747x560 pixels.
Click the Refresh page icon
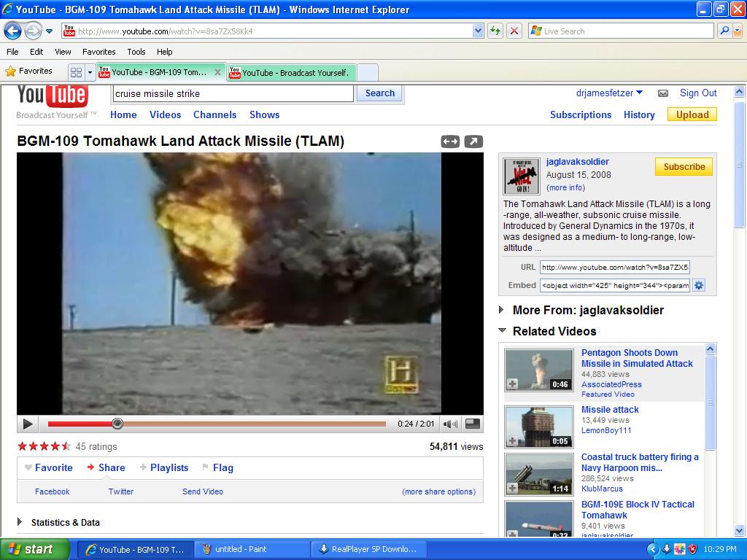[x=495, y=31]
